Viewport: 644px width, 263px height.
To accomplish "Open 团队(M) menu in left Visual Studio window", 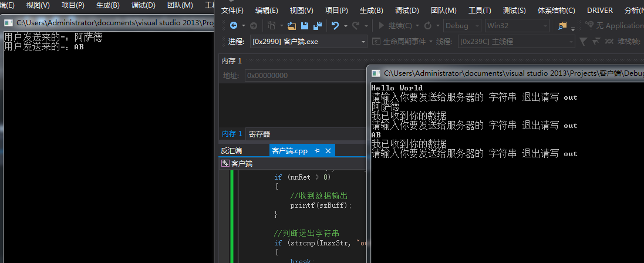I will pyautogui.click(x=180, y=5).
